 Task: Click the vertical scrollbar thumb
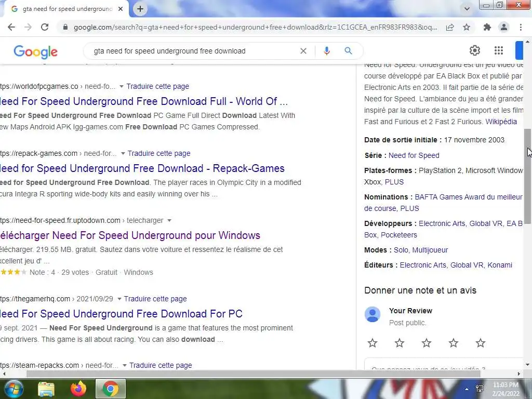click(x=528, y=176)
